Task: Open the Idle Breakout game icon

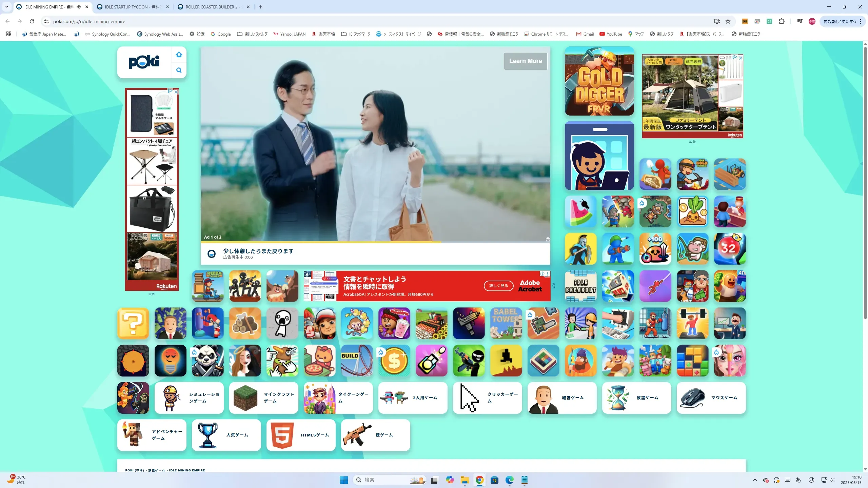Action: 580,286
